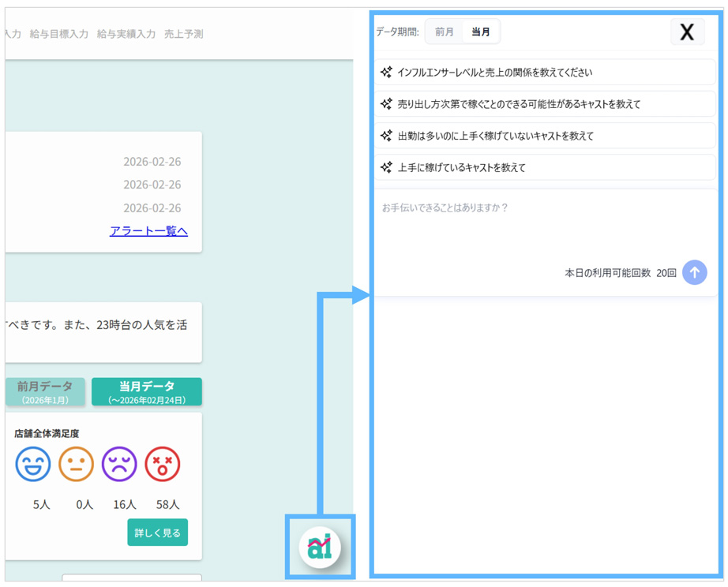Screen dimensions: 728x587
Task: Open 売上予測 menu item
Action: tap(183, 34)
